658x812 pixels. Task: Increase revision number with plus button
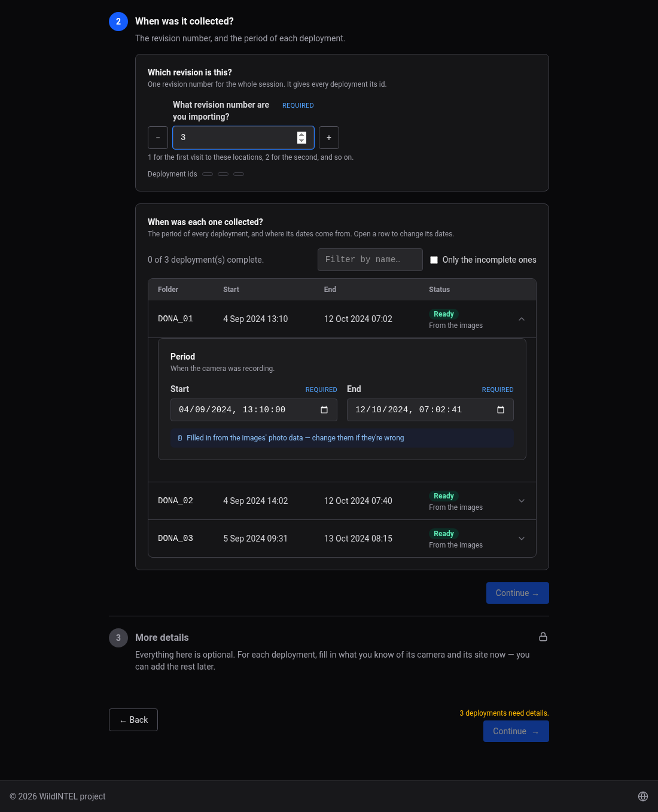[329, 138]
